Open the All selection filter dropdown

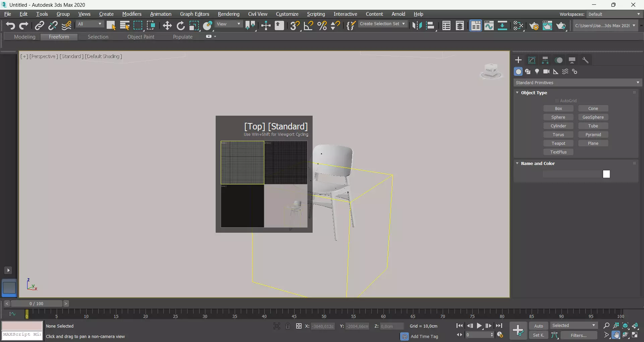click(x=90, y=24)
